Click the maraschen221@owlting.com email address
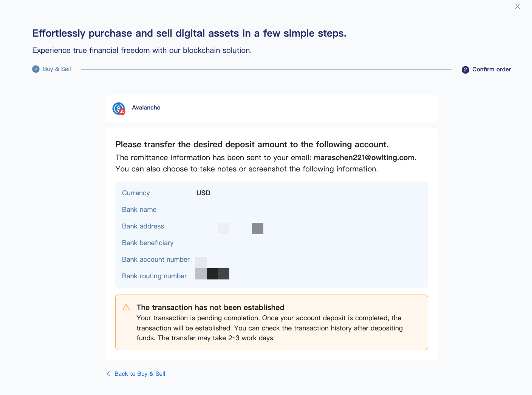The height and width of the screenshot is (395, 532). point(364,158)
